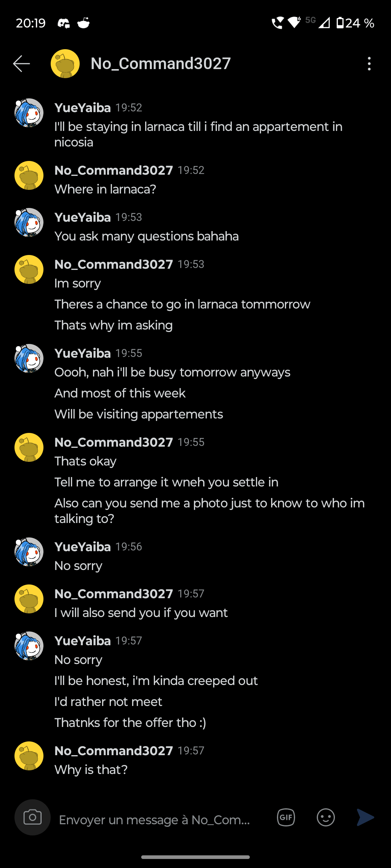This screenshot has height=868, width=391.
Task: Open No_Command3027 profile from chat title
Action: [161, 64]
